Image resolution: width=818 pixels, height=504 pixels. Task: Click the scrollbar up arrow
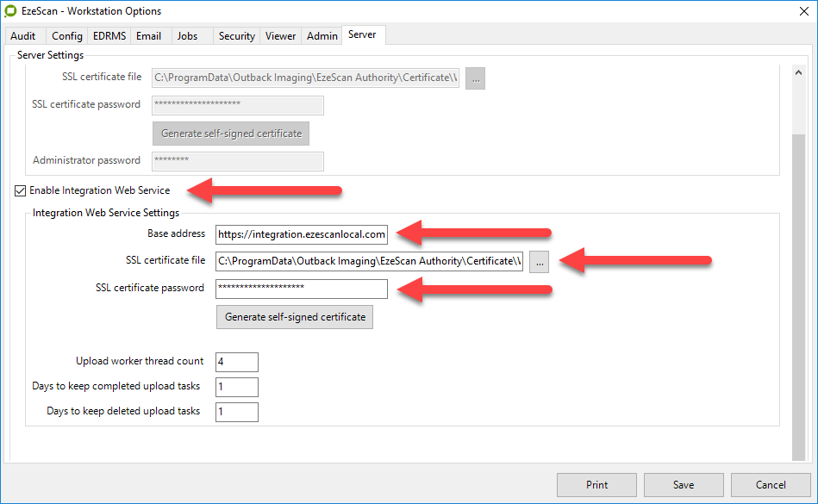[798, 72]
